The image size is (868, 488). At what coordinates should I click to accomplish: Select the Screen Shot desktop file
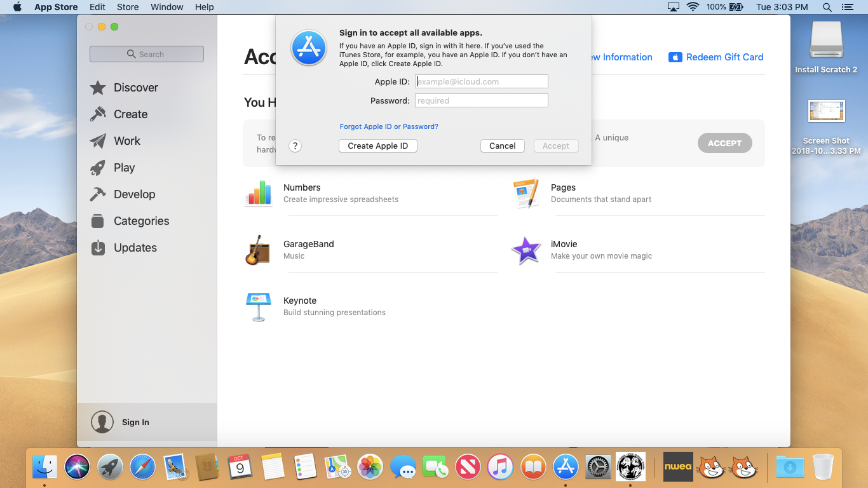(826, 127)
